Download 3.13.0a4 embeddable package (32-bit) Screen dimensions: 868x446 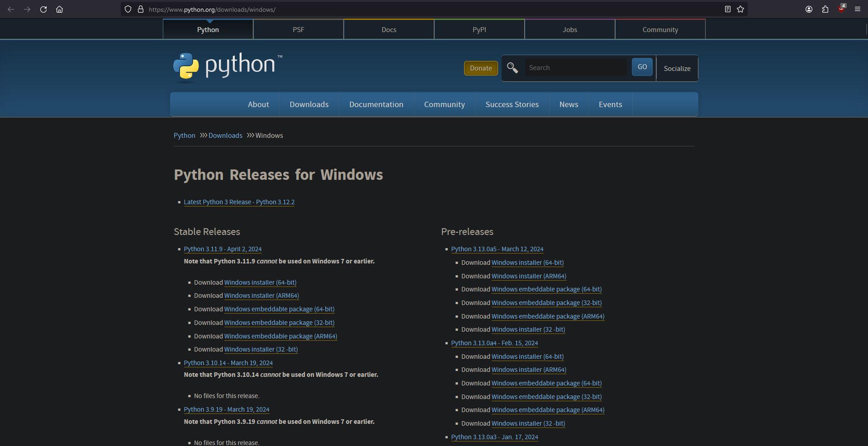[547, 397]
